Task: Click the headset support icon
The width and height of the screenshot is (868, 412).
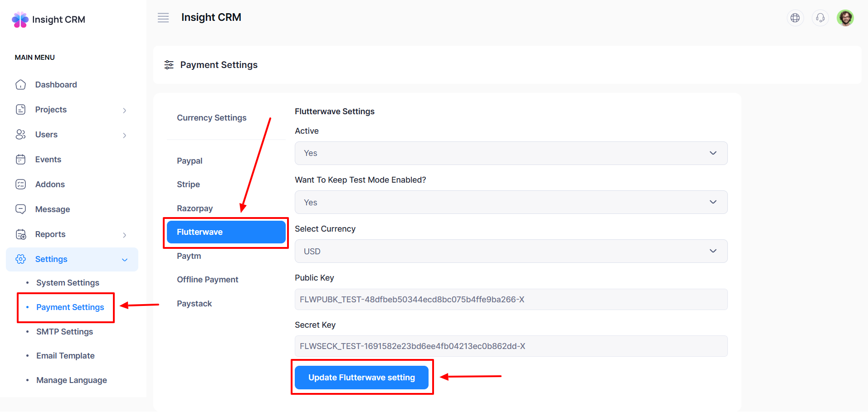Action: 820,18
